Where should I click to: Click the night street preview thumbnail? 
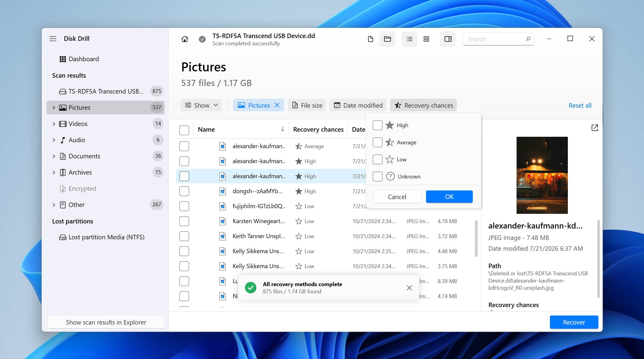coord(542,175)
